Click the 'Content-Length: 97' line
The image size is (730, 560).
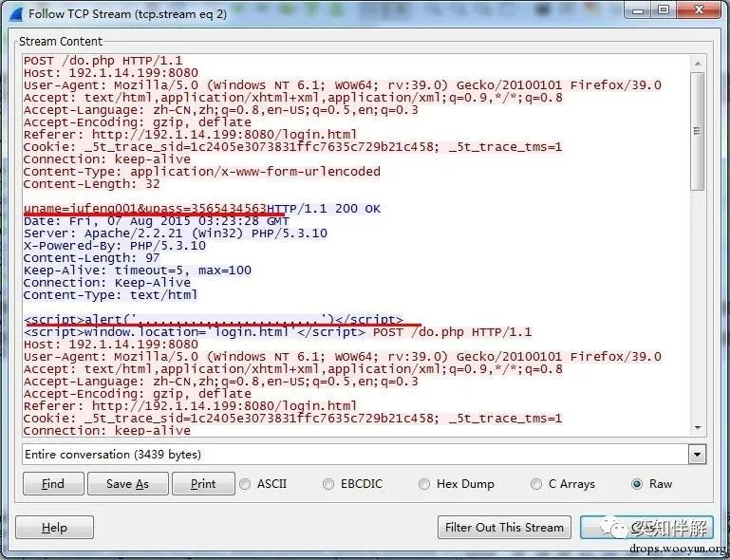click(92, 258)
